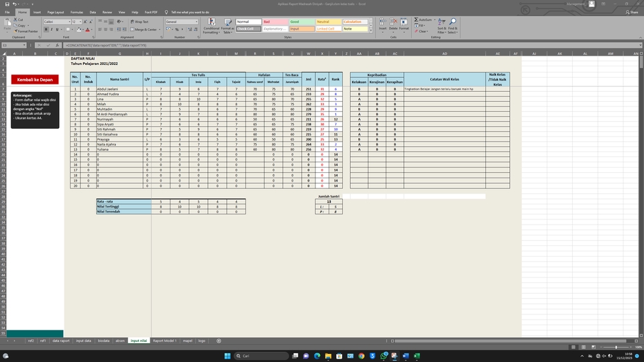
Task: Click 'Tell me what you want to do'
Action: click(x=190, y=12)
